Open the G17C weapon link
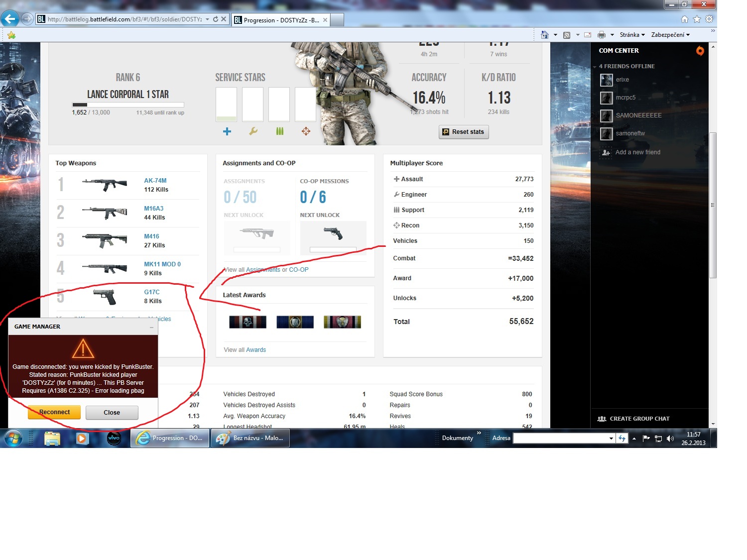747x560 pixels. [152, 292]
